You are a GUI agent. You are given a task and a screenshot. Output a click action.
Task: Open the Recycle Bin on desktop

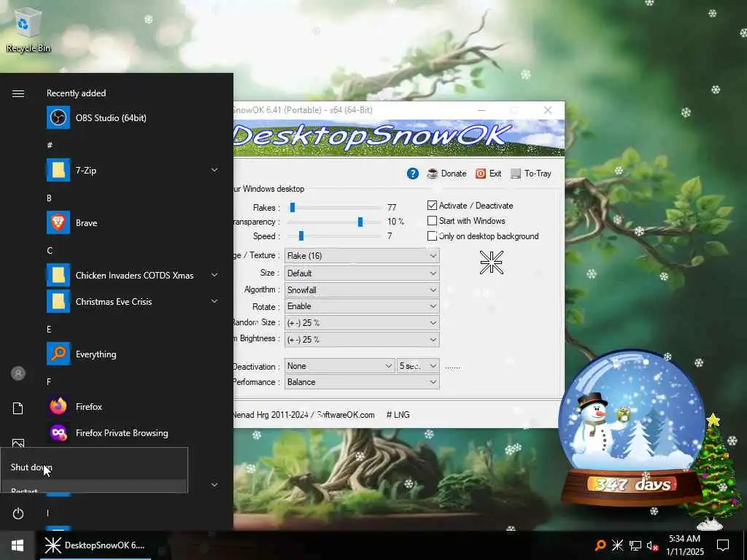[28, 29]
